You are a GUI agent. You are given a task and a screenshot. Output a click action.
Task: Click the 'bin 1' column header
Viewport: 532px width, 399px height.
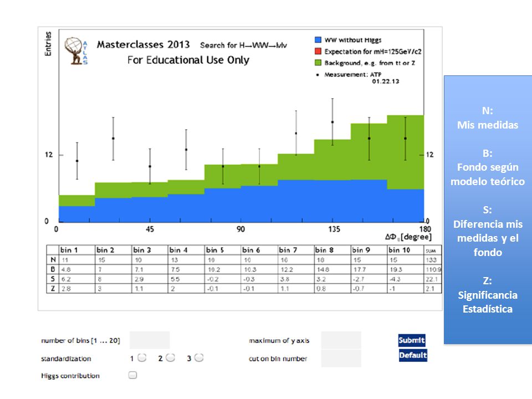(69, 250)
